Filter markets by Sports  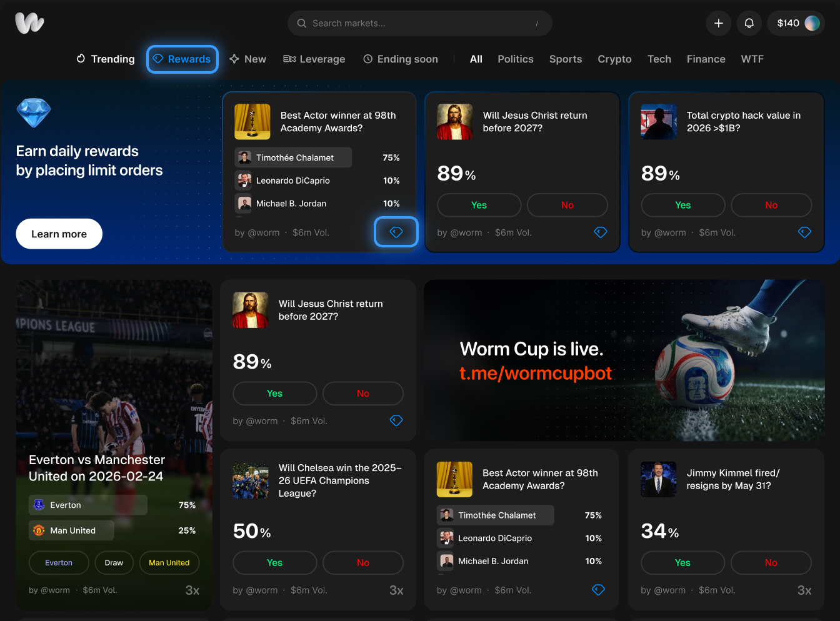(x=566, y=59)
